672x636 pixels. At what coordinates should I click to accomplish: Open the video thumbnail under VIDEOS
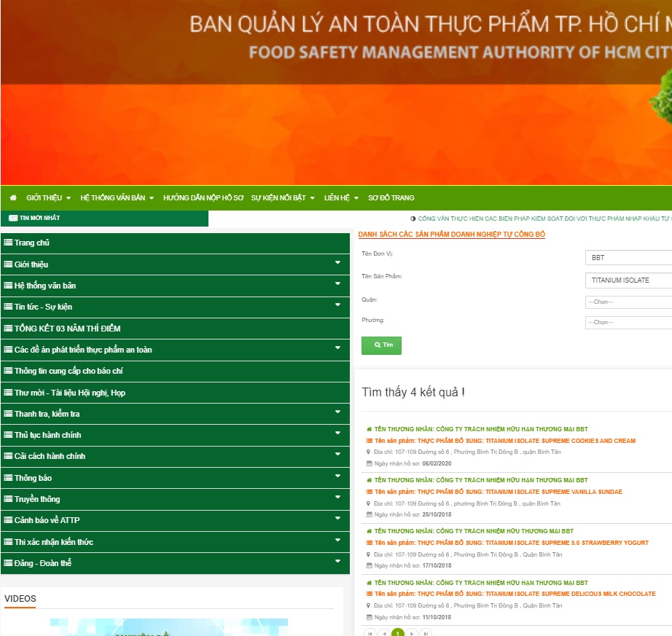click(x=169, y=627)
